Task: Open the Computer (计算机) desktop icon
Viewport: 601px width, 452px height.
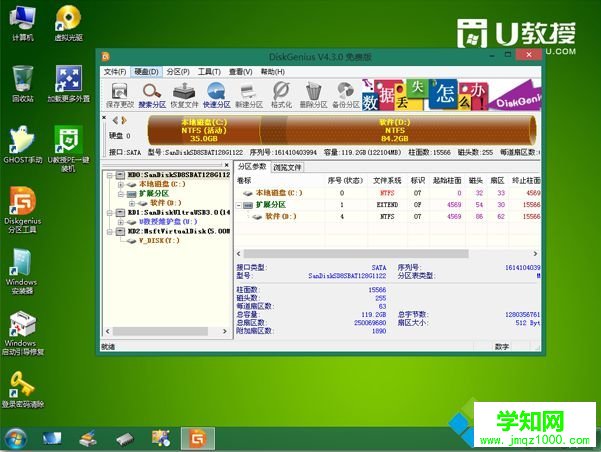Action: (23, 23)
